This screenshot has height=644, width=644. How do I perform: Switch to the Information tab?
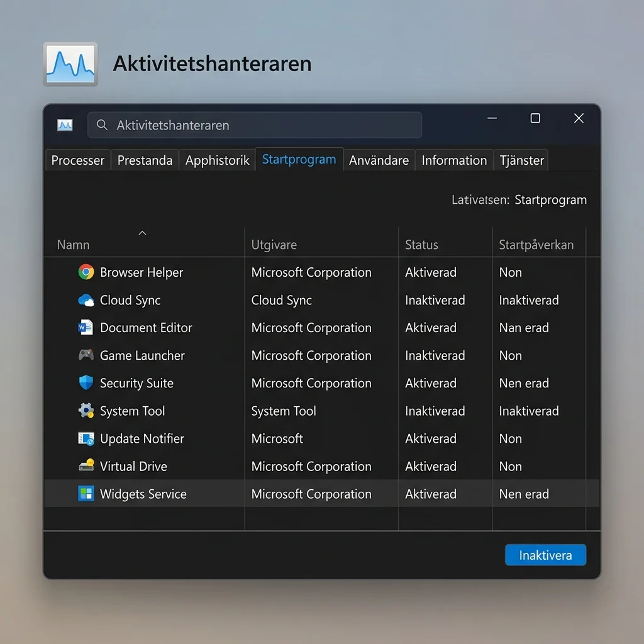(454, 160)
